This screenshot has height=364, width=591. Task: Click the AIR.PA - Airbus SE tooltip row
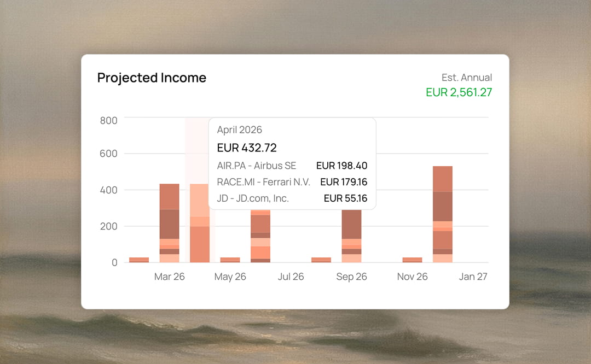pyautogui.click(x=257, y=166)
